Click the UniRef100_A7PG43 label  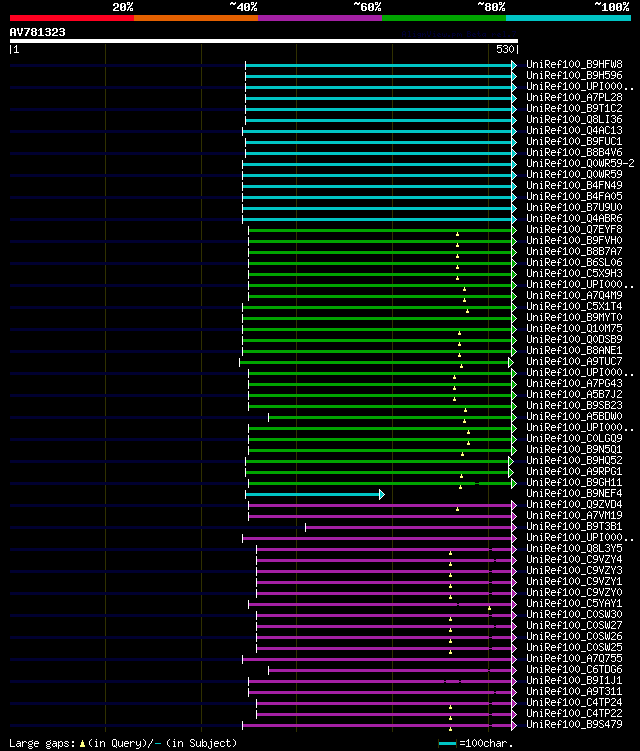coord(574,384)
